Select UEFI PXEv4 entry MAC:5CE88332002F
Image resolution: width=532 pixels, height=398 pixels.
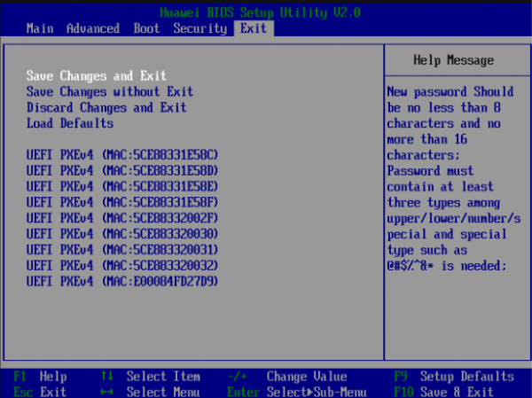(122, 218)
